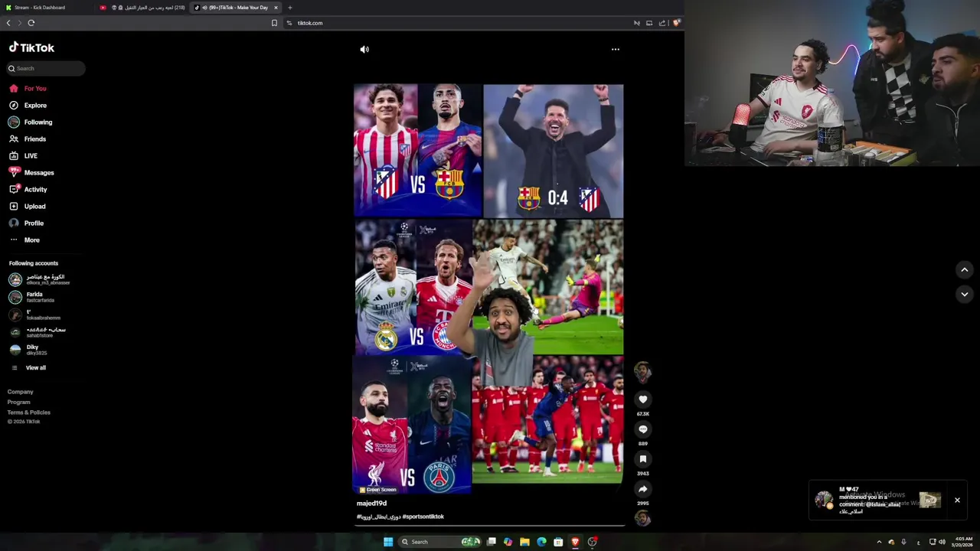Image resolution: width=980 pixels, height=551 pixels.
Task: Bookmark this page in the browser
Action: [x=274, y=23]
